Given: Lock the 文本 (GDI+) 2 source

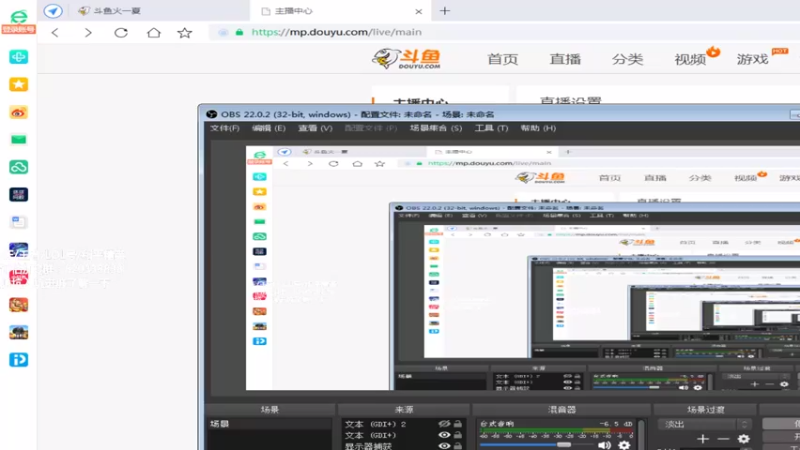Looking at the screenshot, I should pos(458,424).
